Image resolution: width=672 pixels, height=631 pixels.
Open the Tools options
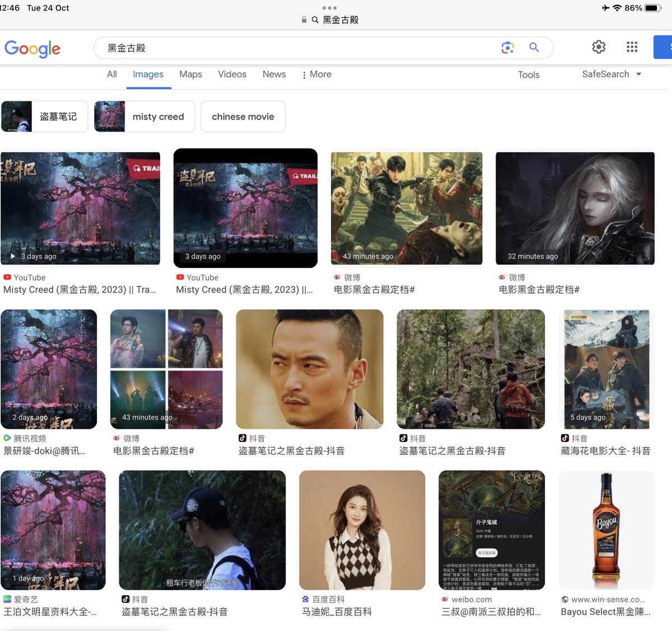[529, 75]
